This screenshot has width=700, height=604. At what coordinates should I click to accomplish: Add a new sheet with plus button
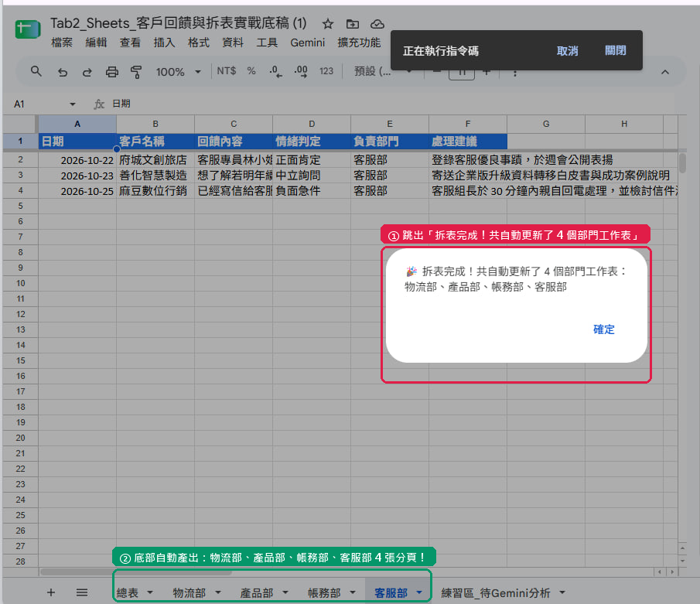tap(51, 592)
